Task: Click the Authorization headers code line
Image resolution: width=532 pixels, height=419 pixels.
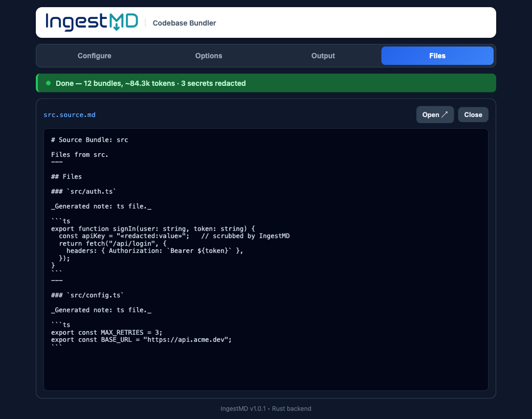Action: click(154, 251)
